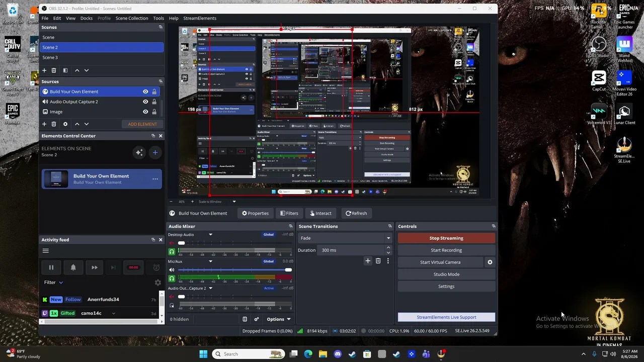
Task: Open Properties for the selected source
Action: pos(255,213)
